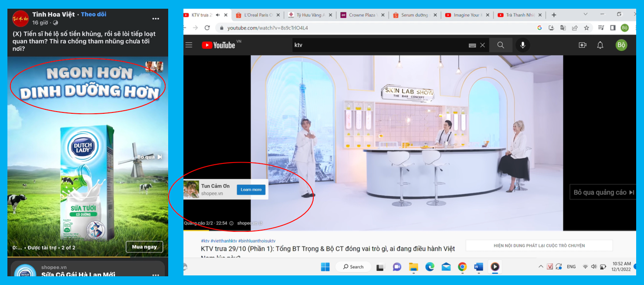This screenshot has height=285, width=644.
Task: Open File Explorer from taskbar
Action: point(413,267)
